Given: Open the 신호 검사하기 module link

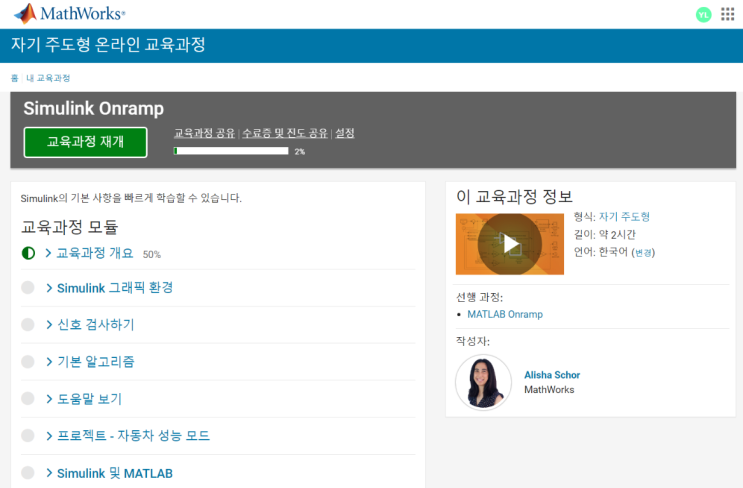Looking at the screenshot, I should point(96,325).
